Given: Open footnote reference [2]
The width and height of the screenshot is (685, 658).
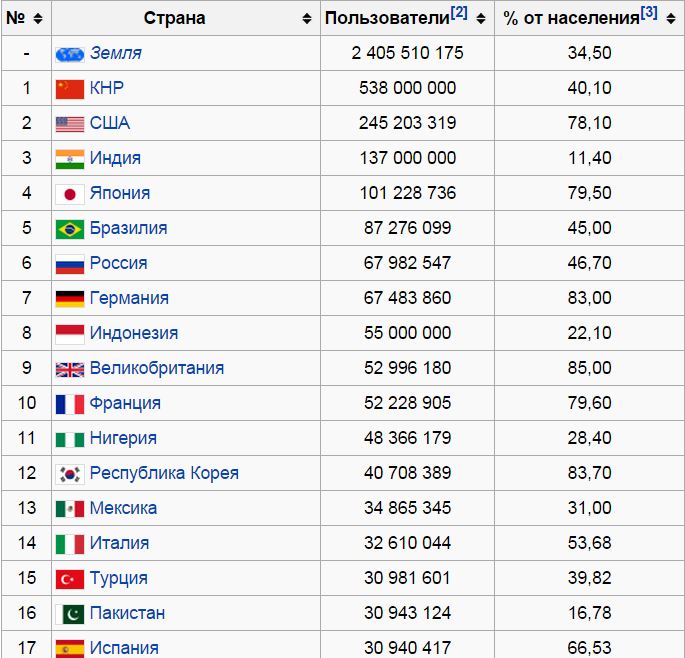Looking at the screenshot, I should pyautogui.click(x=459, y=12).
